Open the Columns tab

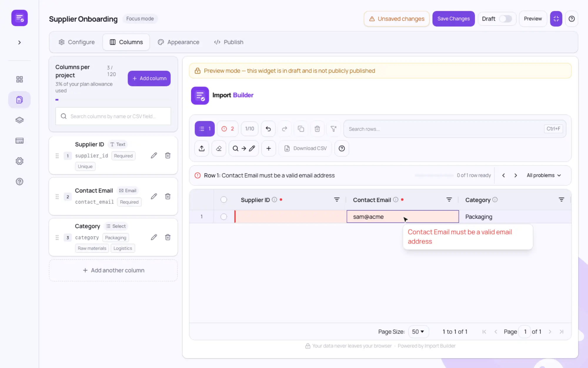tap(126, 42)
